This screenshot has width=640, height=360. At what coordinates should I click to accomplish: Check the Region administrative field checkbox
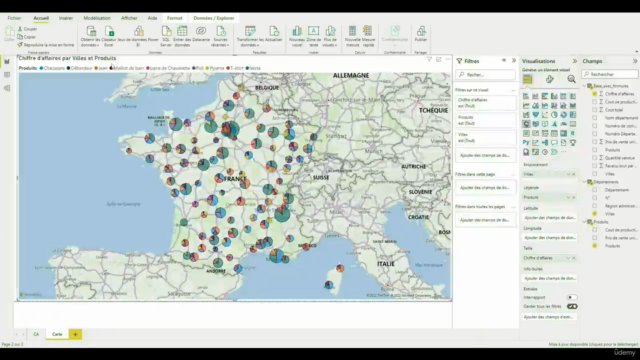[595, 206]
